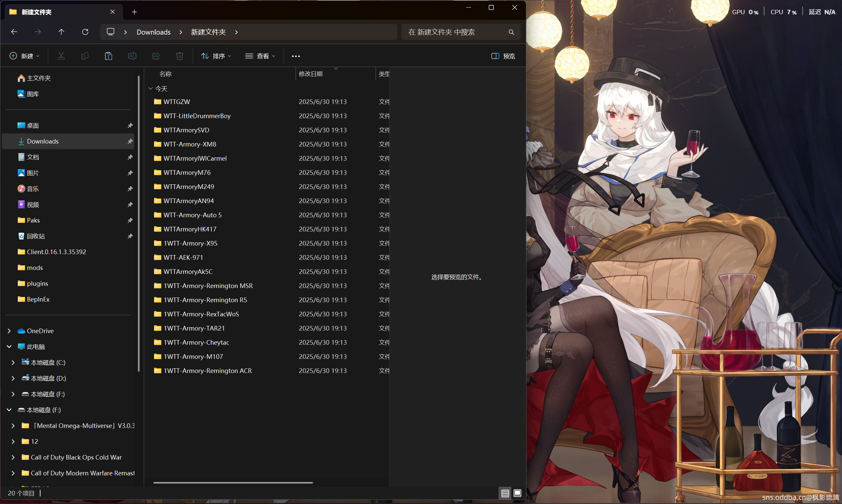Open the 查看 view dropdown
Viewport: 842px width, 504px height.
(260, 56)
